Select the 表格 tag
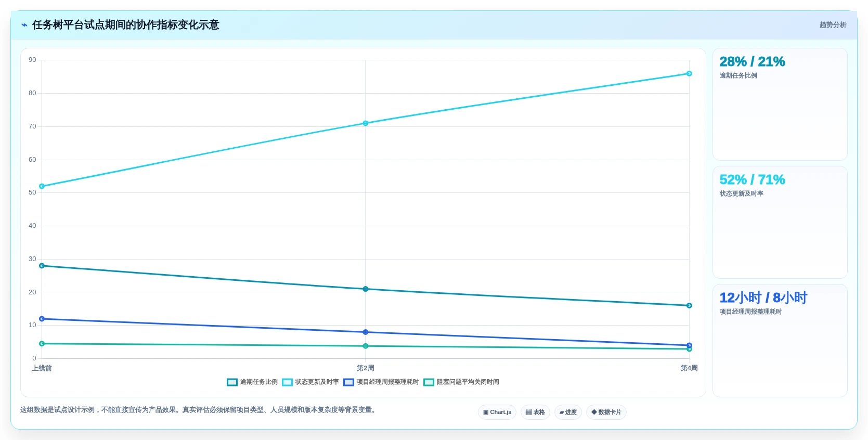This screenshot has width=868, height=440. coord(535,412)
